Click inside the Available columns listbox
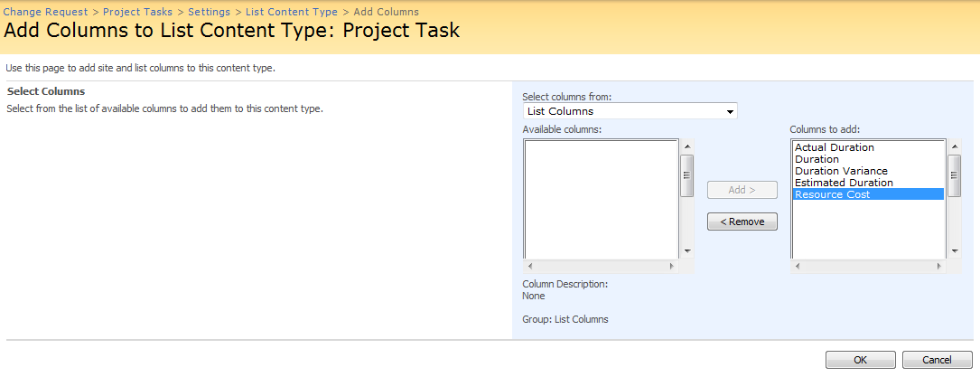This screenshot has height=377, width=980. 601,199
